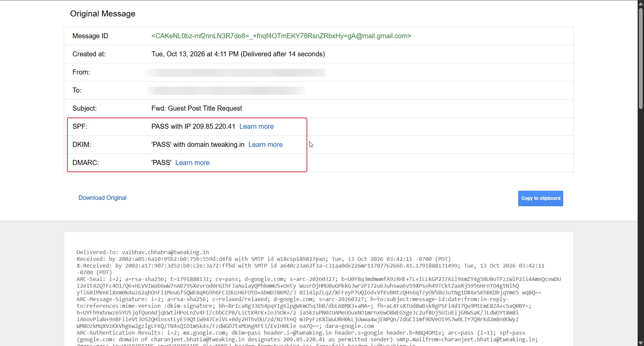
Task: Click the 'Received: by 2002:a05' header line
Action: (x=264, y=259)
